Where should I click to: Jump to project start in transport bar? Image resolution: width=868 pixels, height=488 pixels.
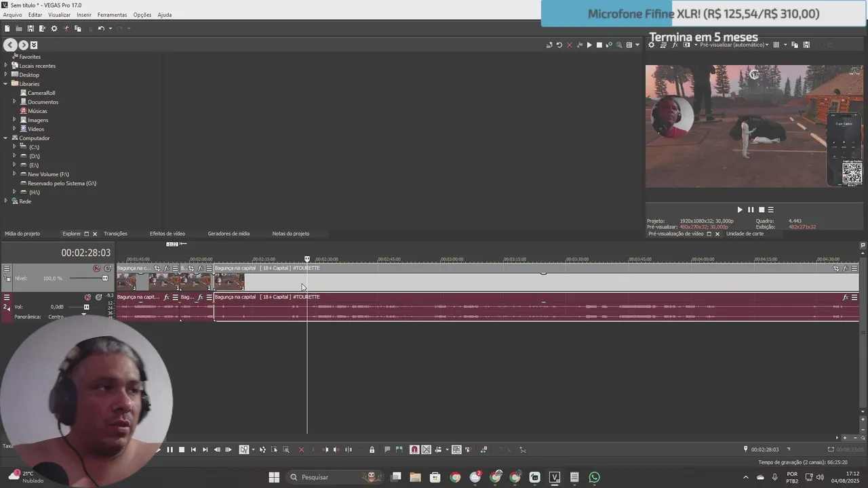[193, 449]
